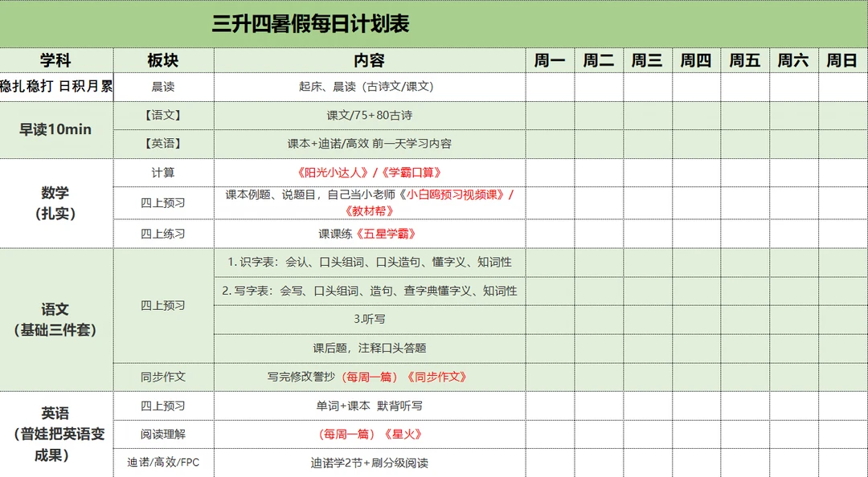Viewport: 868px width, 477px height.
Task: Click the empty 周一 cell in the 晨读 row
Action: [551, 87]
